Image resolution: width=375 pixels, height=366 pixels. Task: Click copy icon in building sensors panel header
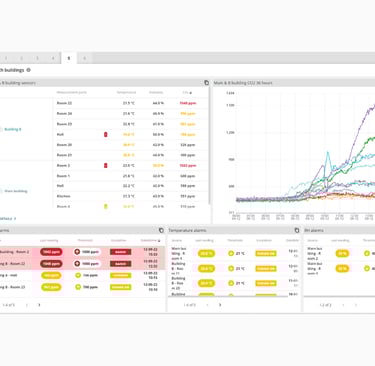click(x=206, y=83)
